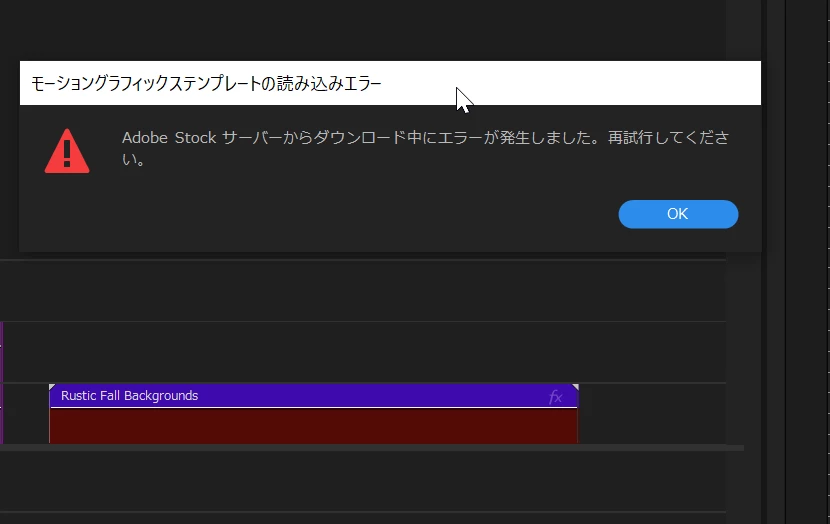Click the red warning triangle icon
The height and width of the screenshot is (524, 830).
[x=67, y=151]
